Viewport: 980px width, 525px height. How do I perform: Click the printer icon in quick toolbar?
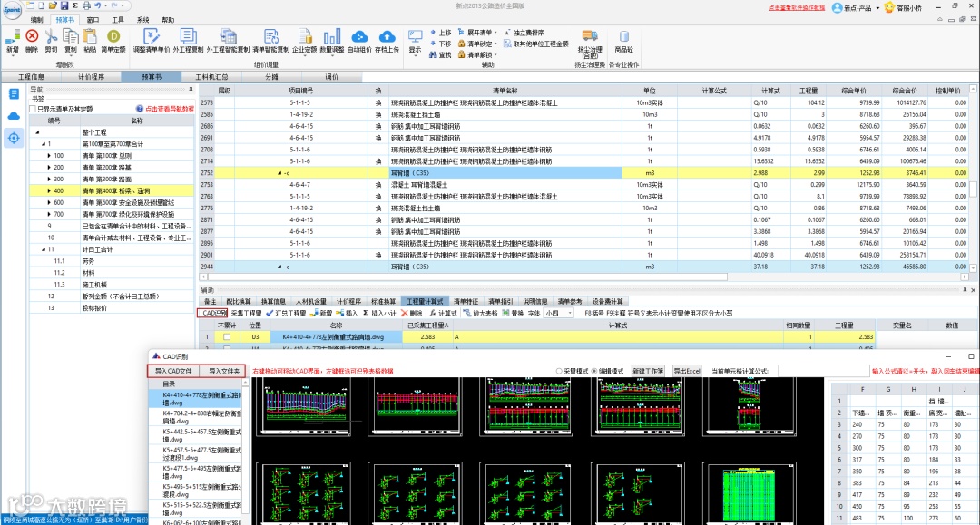pyautogui.click(x=86, y=5)
